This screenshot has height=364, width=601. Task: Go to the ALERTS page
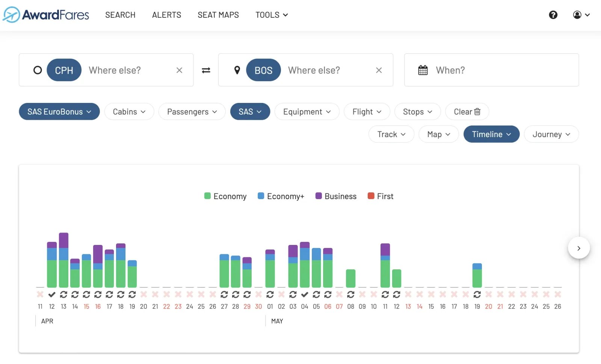point(166,15)
